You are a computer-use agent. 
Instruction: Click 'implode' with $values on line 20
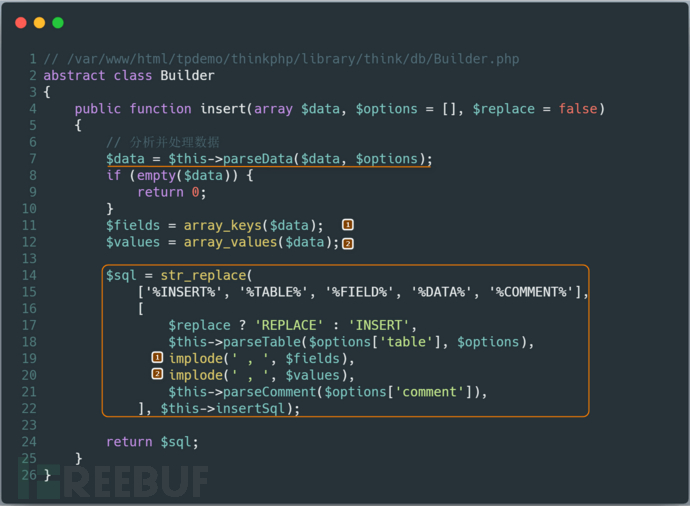(261, 375)
